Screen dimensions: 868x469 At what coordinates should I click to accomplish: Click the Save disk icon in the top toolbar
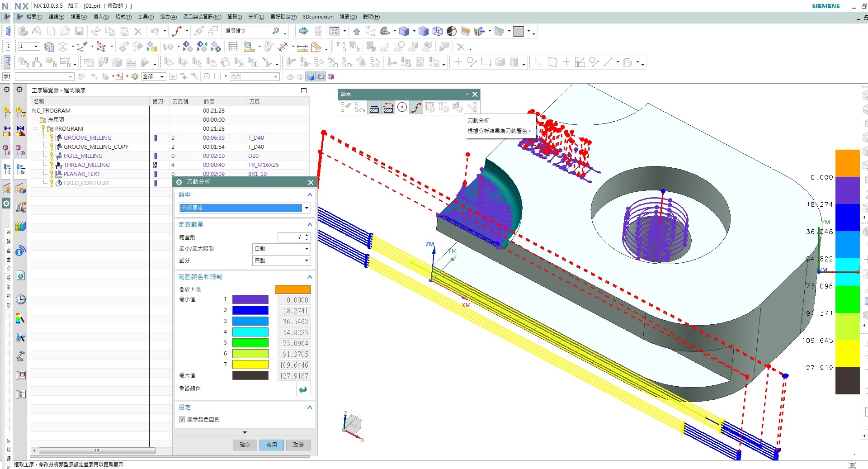click(79, 31)
